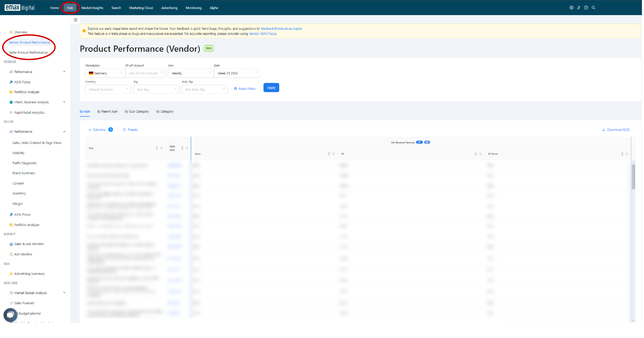
Task: Open the chat bubble widget
Action: pos(10,315)
